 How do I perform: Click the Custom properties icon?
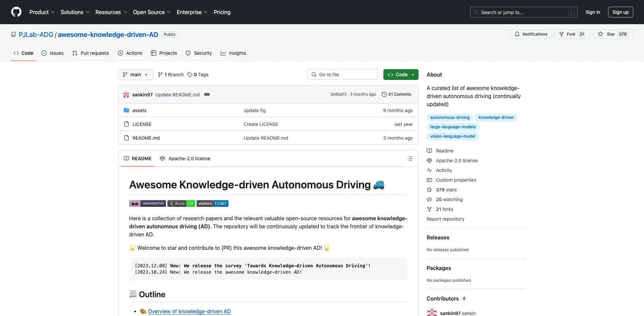coord(429,180)
